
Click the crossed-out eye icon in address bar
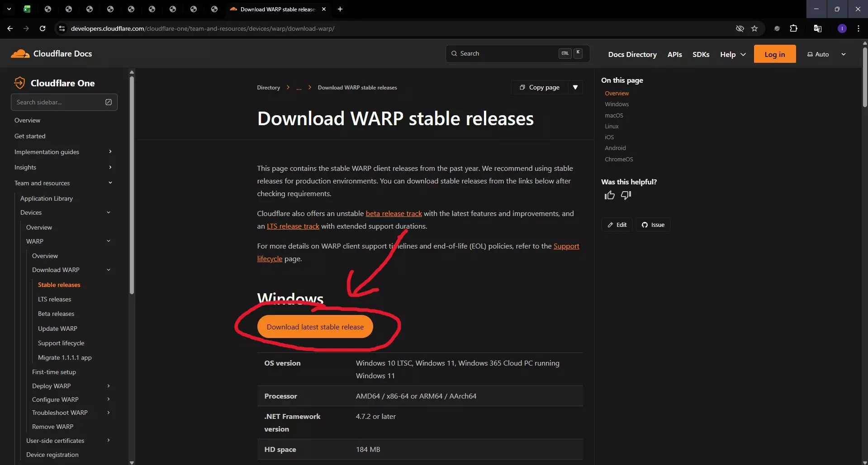(740, 28)
